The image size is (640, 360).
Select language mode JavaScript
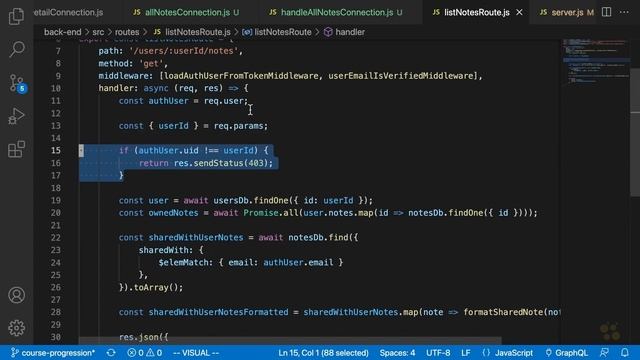[x=507, y=353]
